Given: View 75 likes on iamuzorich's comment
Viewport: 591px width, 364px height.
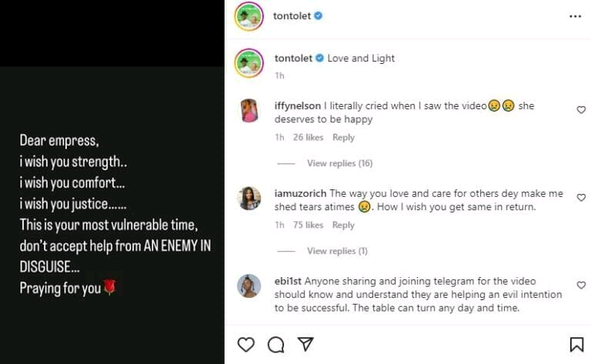Looking at the screenshot, I should [308, 225].
